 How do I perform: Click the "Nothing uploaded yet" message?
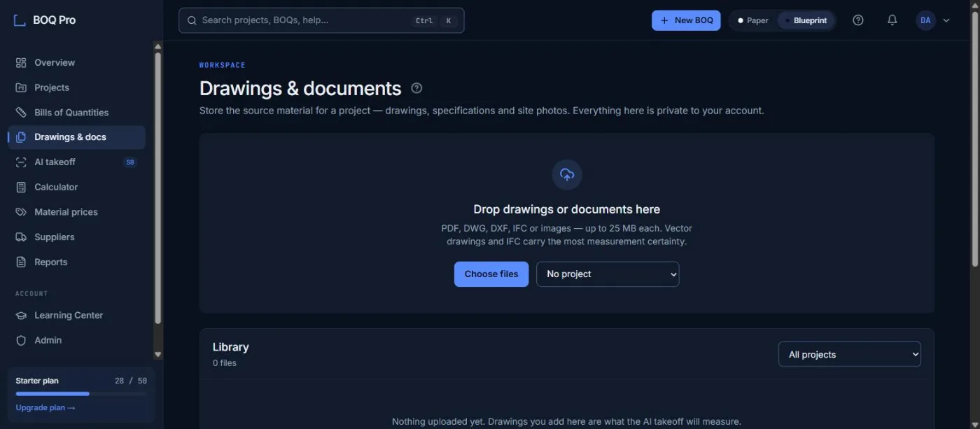coord(566,422)
